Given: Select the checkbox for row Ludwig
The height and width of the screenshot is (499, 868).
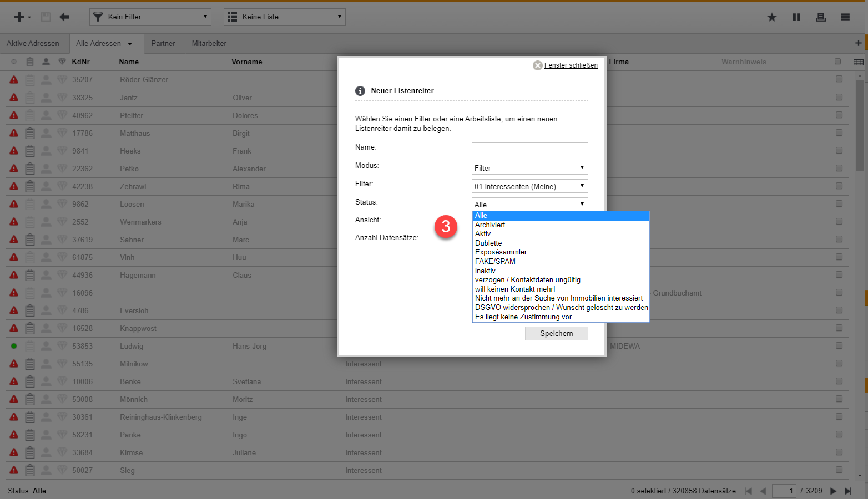Looking at the screenshot, I should [x=839, y=345].
